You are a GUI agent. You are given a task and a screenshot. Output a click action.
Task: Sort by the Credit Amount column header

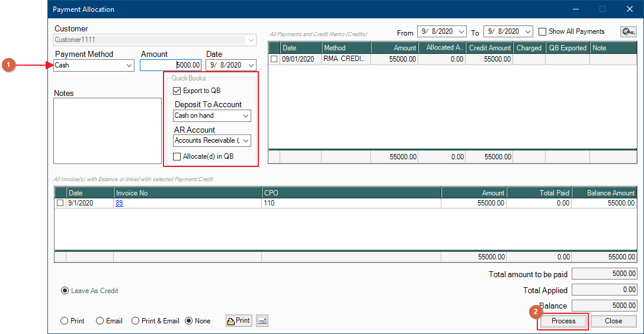tap(489, 48)
